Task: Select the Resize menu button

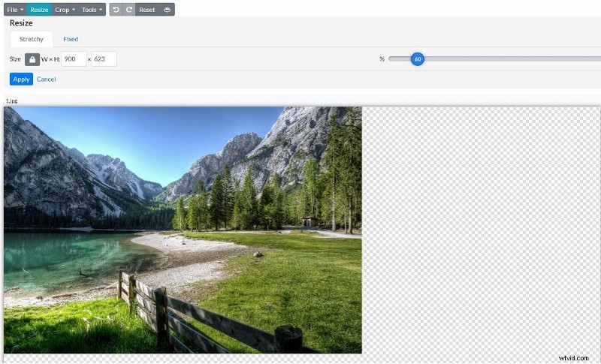Action: point(39,10)
